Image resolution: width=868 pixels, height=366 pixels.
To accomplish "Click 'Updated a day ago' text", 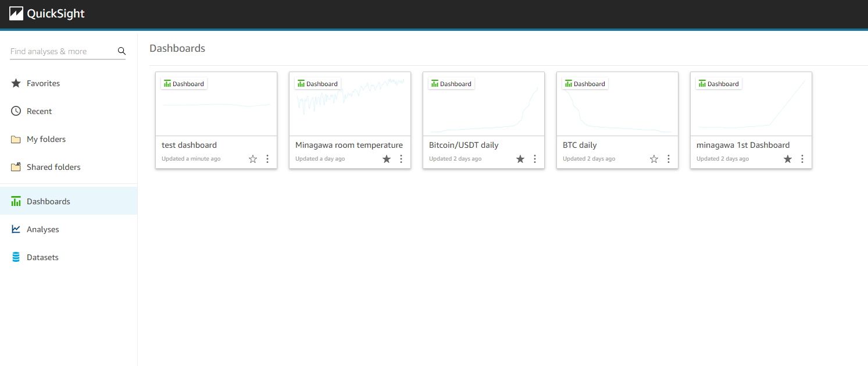I will click(320, 159).
